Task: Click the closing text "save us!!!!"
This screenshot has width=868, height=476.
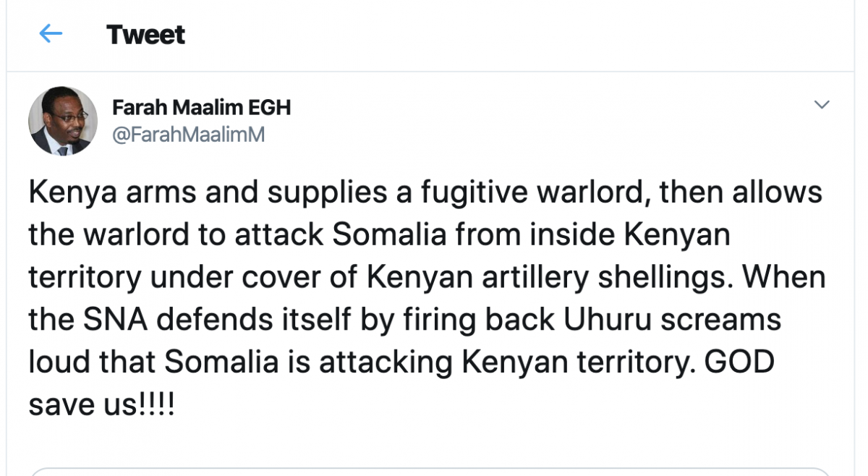Action: coord(101,404)
